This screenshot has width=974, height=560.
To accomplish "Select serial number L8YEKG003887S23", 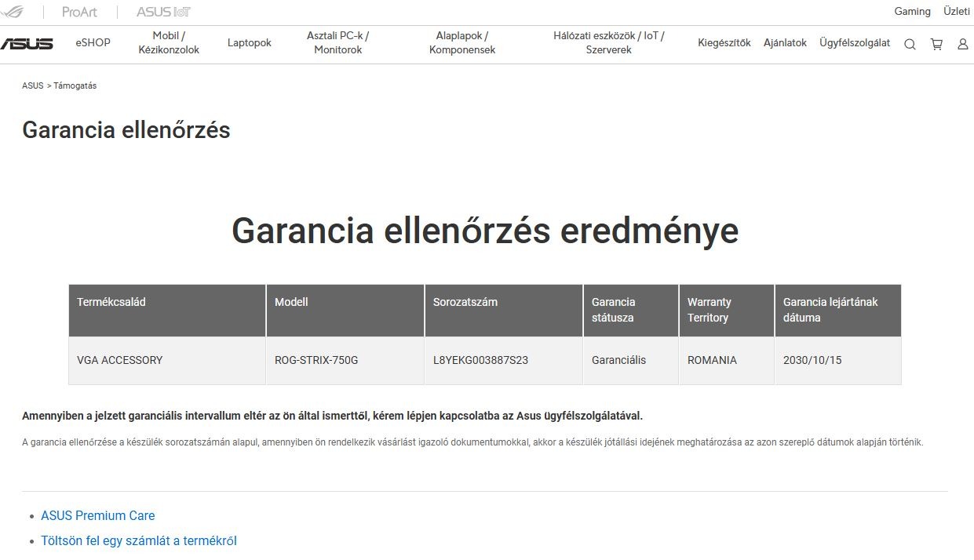I will (504, 361).
